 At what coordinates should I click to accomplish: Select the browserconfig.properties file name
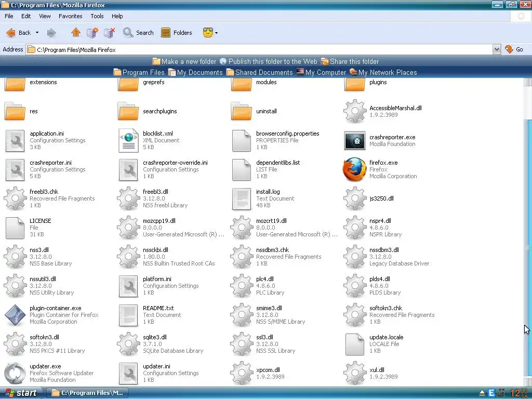(x=287, y=134)
